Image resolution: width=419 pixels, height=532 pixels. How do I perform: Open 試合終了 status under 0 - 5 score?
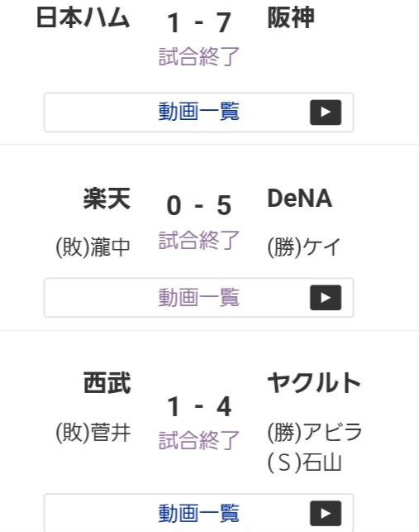coord(199,240)
